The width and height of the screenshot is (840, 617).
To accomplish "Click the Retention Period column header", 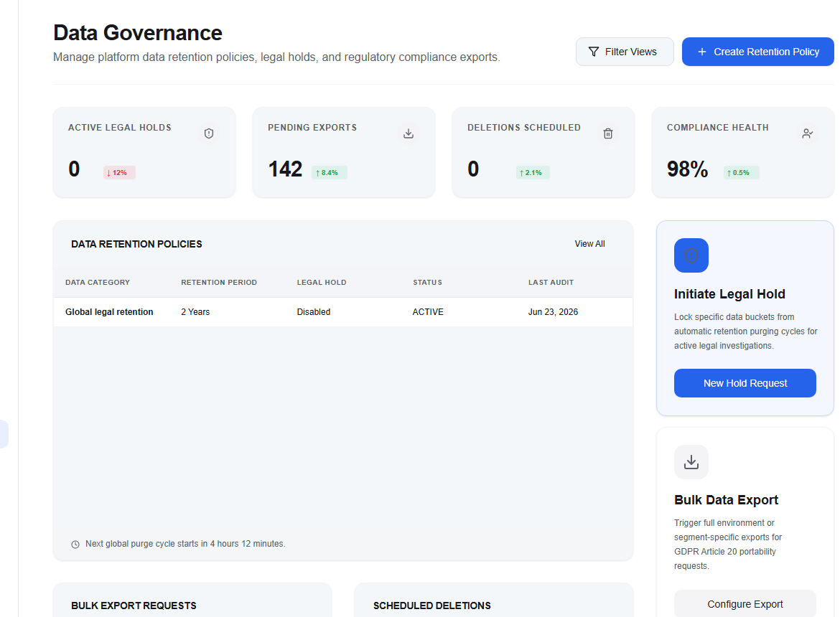I will click(218, 282).
